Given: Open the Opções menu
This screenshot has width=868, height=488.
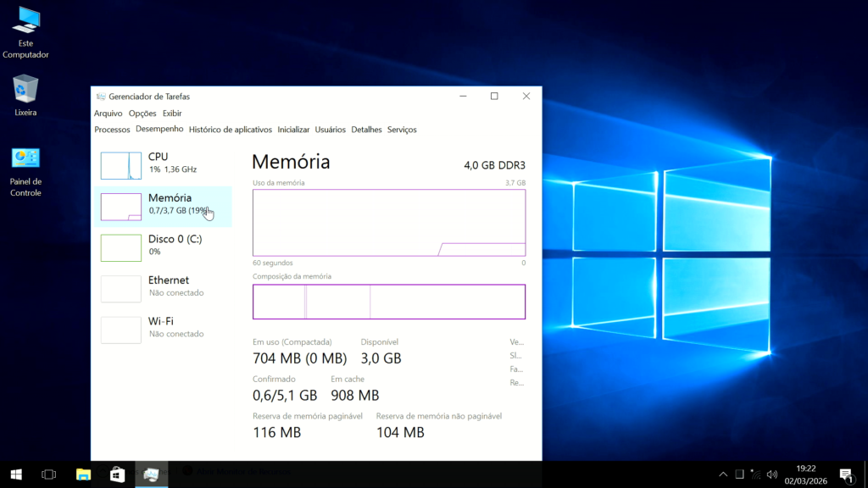Looking at the screenshot, I should coord(142,114).
